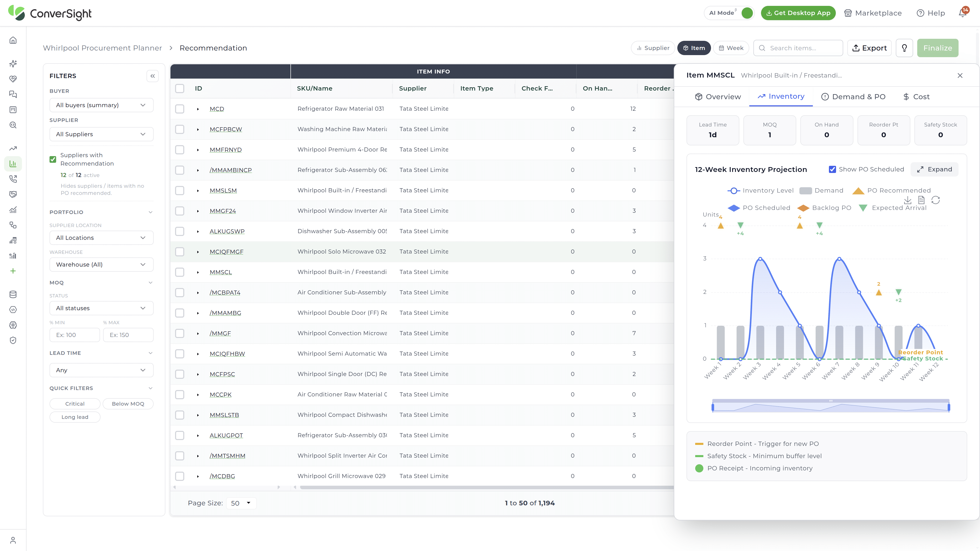The width and height of the screenshot is (980, 551).
Task: Apply the Critical quick filter
Action: tap(75, 404)
